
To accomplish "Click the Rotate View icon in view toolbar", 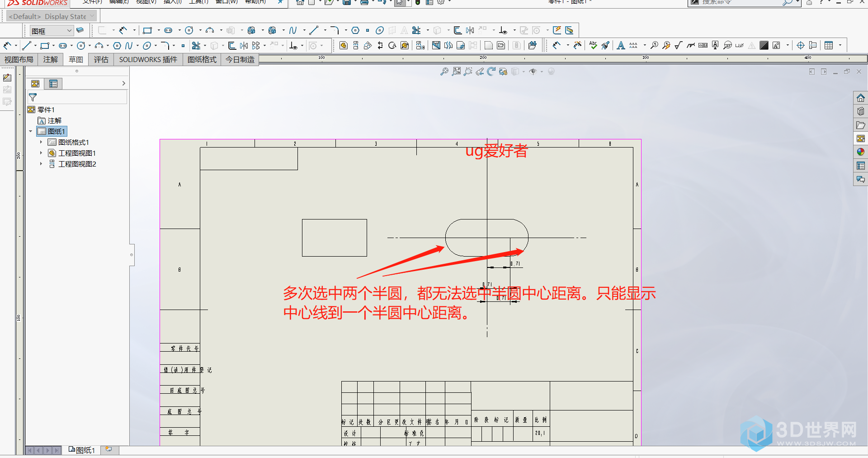I will (x=491, y=72).
